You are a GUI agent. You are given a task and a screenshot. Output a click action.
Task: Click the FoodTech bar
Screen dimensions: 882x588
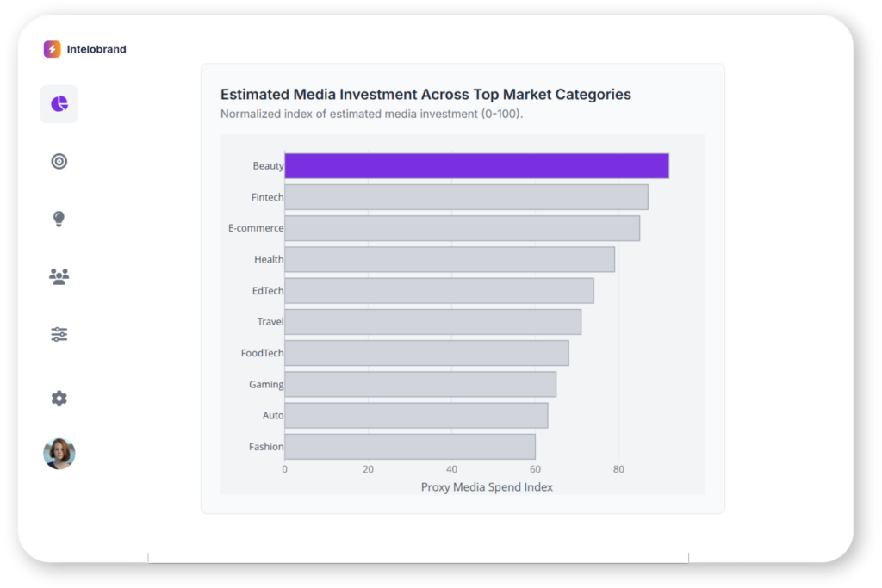pos(426,353)
